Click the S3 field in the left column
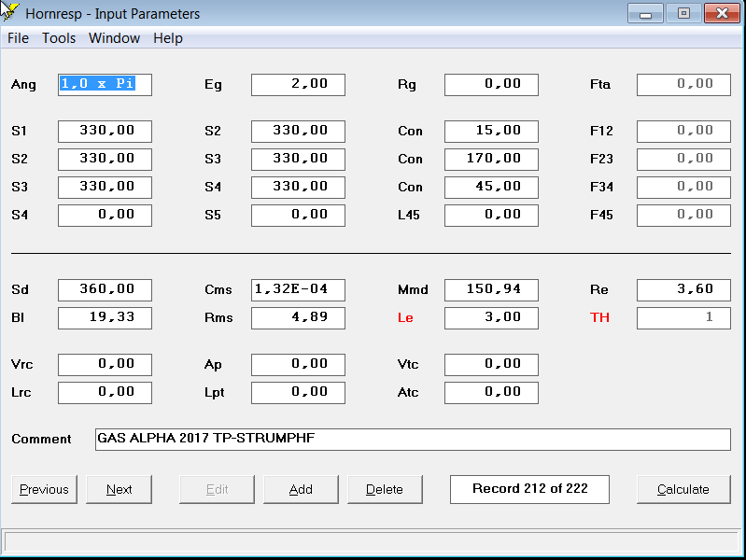746x560 pixels. coord(105,188)
